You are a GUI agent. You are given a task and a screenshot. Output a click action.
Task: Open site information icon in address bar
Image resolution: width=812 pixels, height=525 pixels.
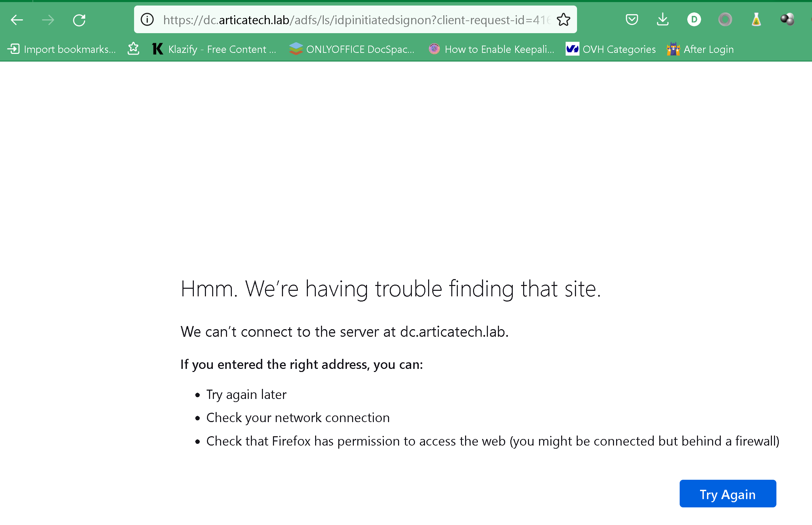[x=147, y=20]
